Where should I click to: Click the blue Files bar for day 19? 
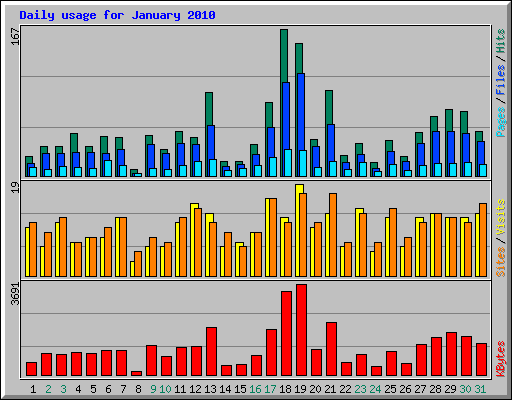coord(301,112)
